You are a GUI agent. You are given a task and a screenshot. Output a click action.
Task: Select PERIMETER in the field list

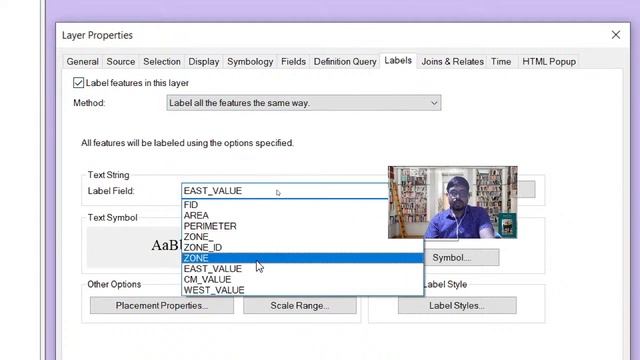point(302,226)
